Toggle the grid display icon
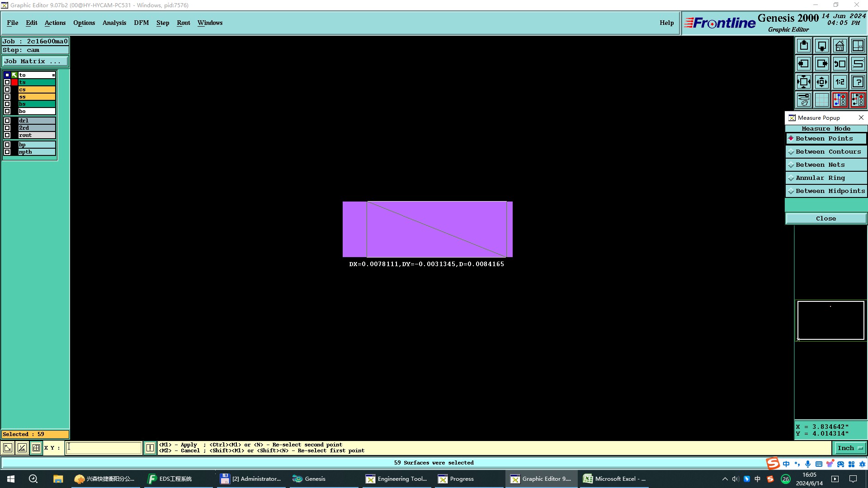 tap(822, 100)
